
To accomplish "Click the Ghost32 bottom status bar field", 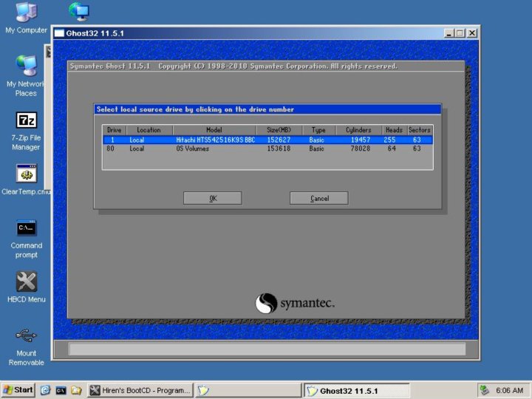I will 267,349.
